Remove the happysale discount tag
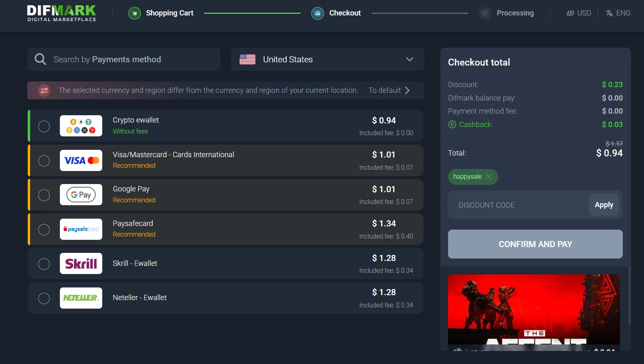This screenshot has height=364, width=644. [x=488, y=177]
